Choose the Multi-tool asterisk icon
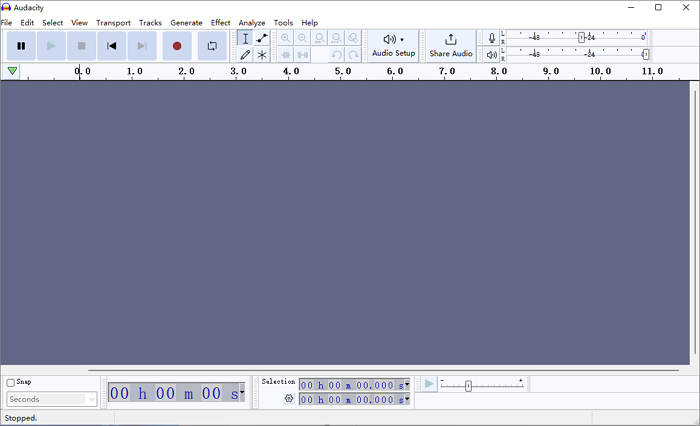The height and width of the screenshot is (426, 700). point(262,55)
